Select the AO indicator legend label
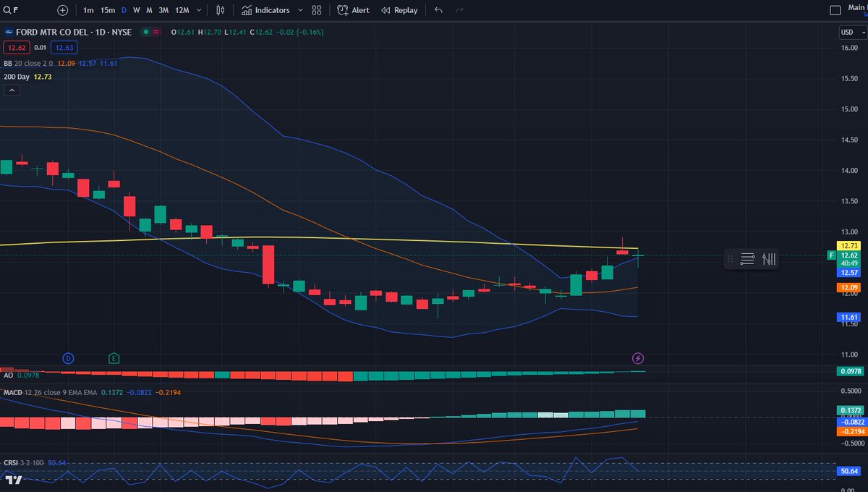Image resolution: width=868 pixels, height=492 pixels. 8,376
